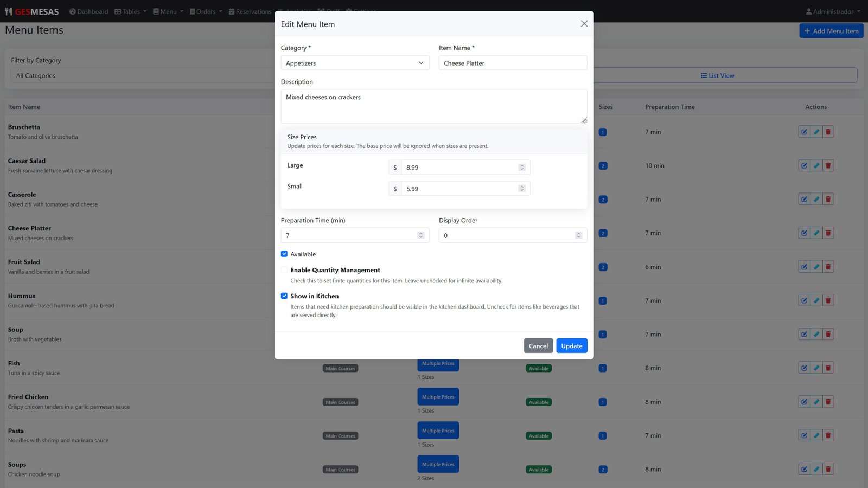
Task: Expand the Administrador user menu
Action: point(833,11)
